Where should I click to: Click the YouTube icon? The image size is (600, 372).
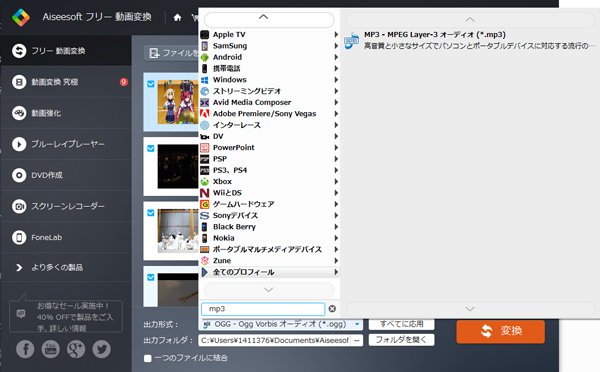51,349
